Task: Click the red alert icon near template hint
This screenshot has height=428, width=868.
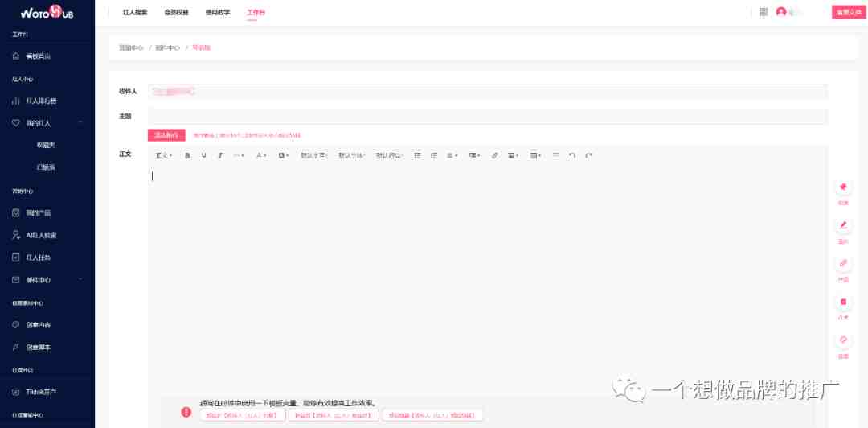Action: pyautogui.click(x=186, y=412)
